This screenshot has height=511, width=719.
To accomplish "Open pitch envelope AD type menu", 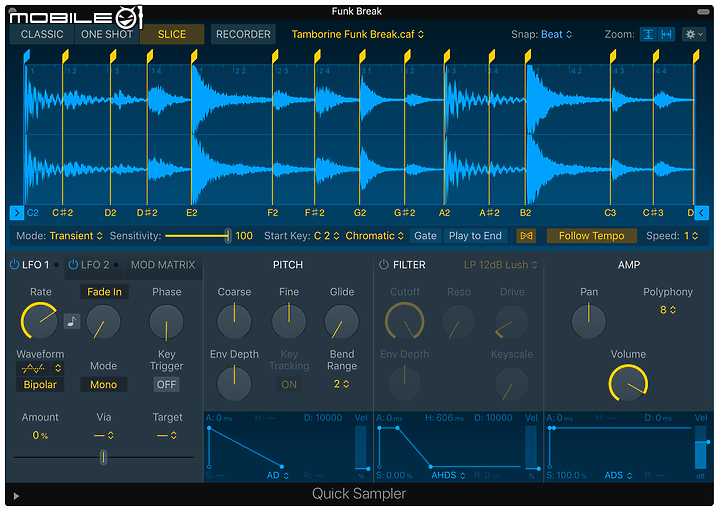I will tap(277, 475).
